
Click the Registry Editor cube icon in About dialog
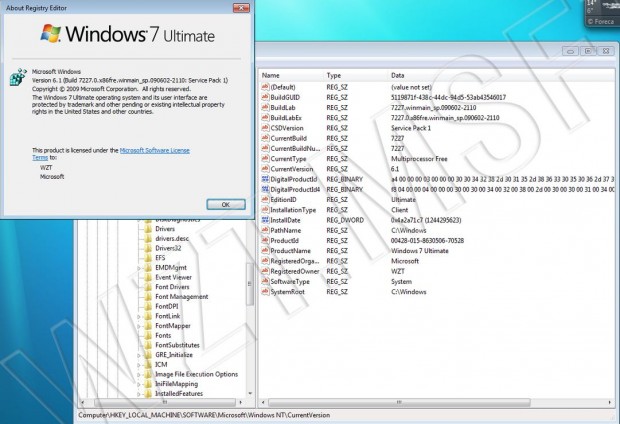[18, 77]
